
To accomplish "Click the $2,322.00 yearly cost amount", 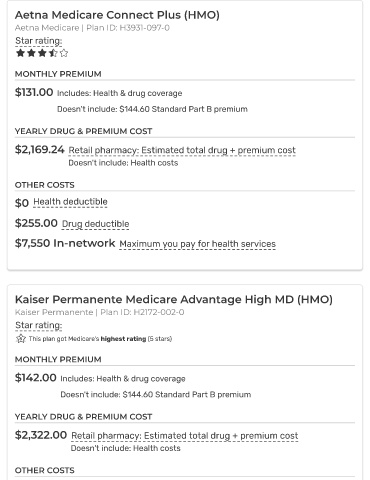I will [x=41, y=435].
